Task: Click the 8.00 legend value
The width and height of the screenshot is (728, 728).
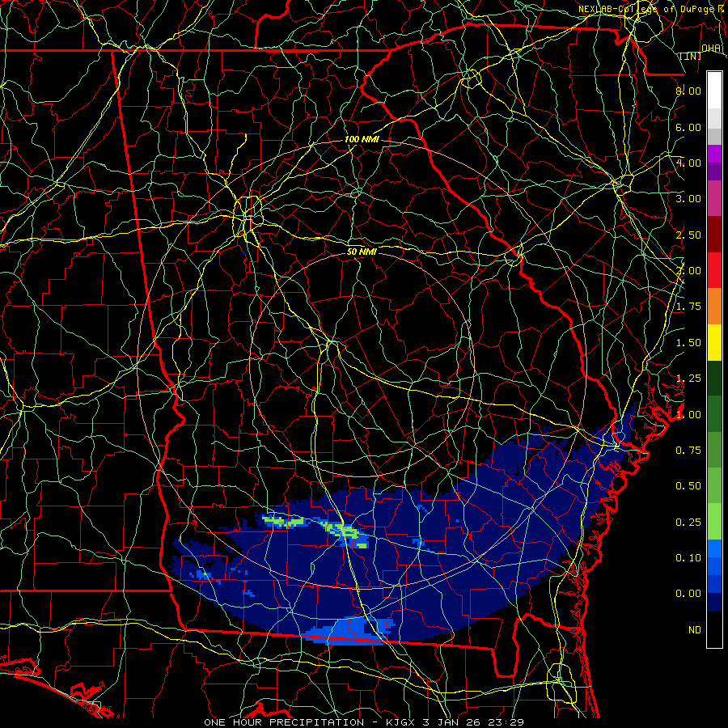Action: point(688,91)
